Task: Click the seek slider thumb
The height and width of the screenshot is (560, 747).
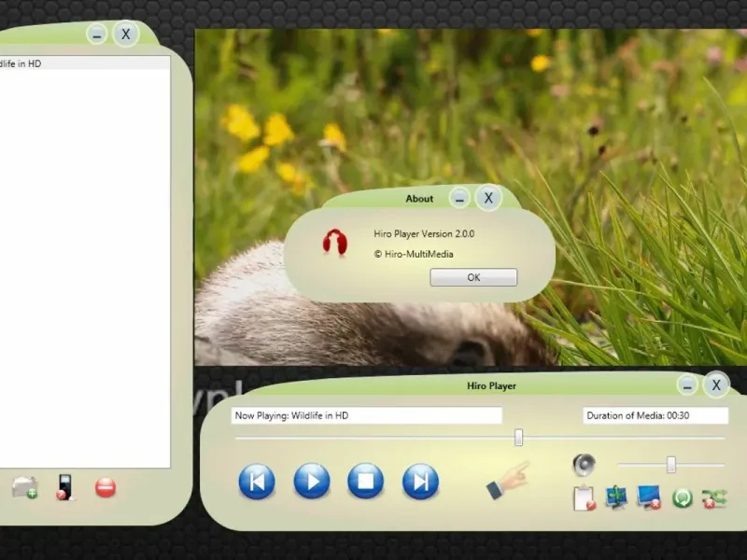Action: (x=519, y=438)
